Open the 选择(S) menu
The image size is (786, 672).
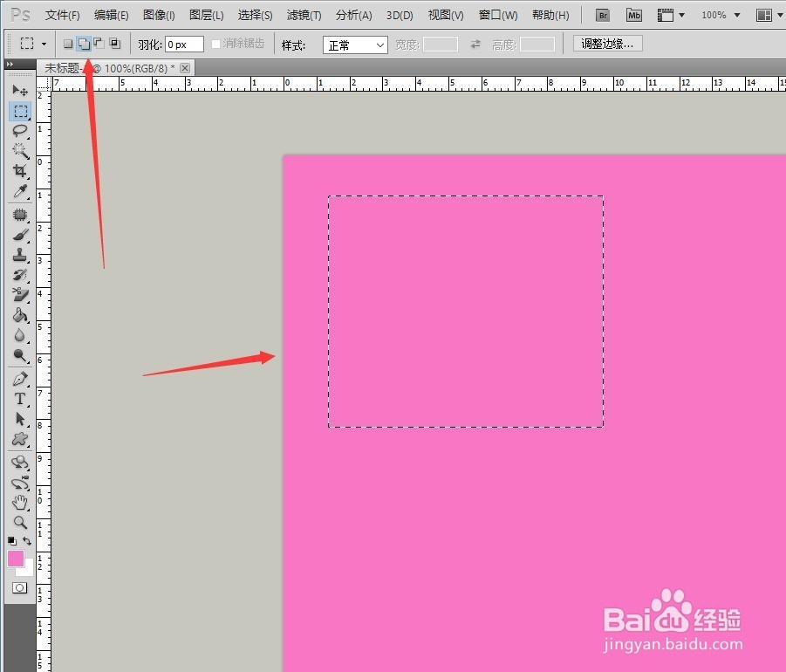255,15
